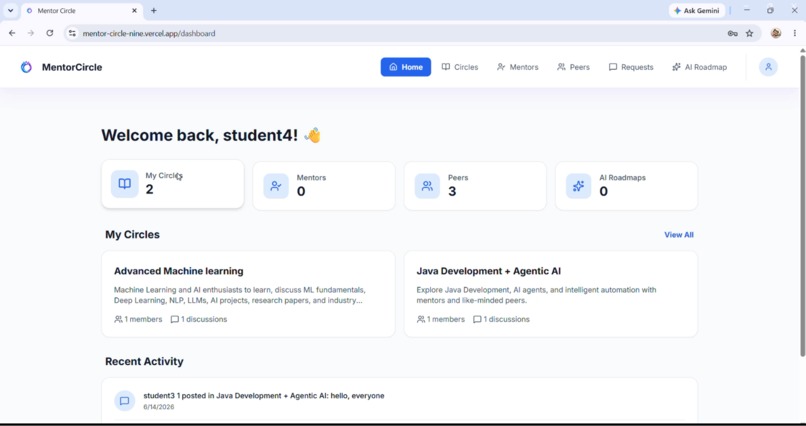Go to the Home nav tab
This screenshot has width=806, height=426.
406,67
